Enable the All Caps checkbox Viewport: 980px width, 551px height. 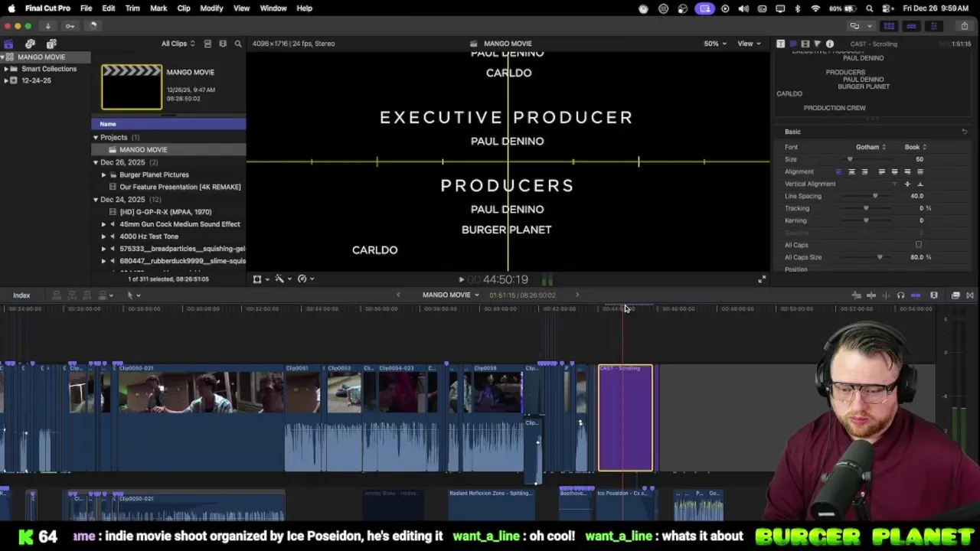(x=919, y=245)
